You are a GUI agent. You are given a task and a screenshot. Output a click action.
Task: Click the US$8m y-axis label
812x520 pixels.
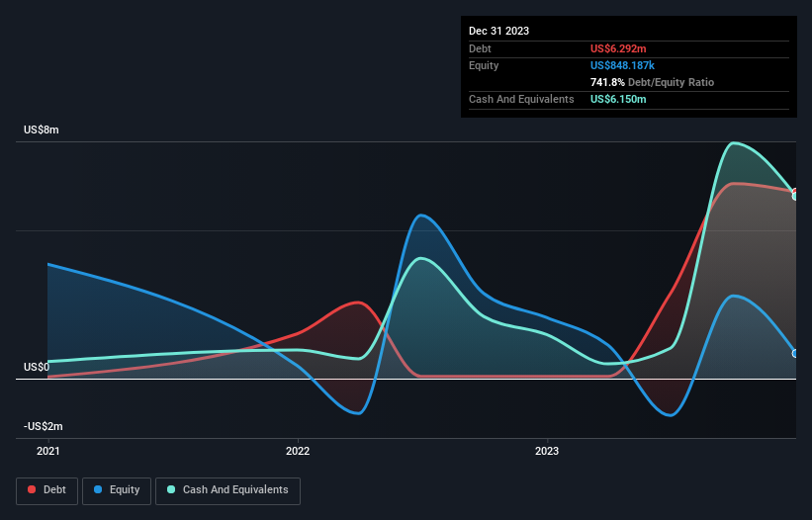42,130
